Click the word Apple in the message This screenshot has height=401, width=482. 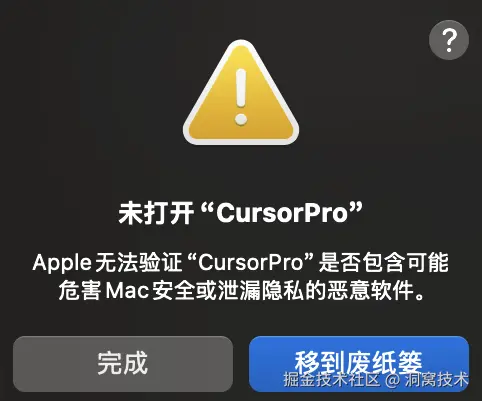click(62, 263)
